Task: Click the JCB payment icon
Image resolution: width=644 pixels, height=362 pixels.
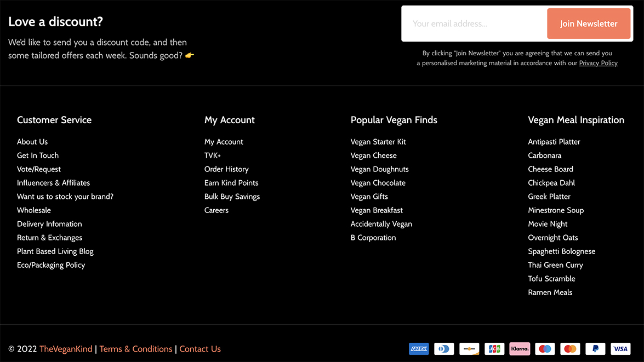Action: click(494, 349)
